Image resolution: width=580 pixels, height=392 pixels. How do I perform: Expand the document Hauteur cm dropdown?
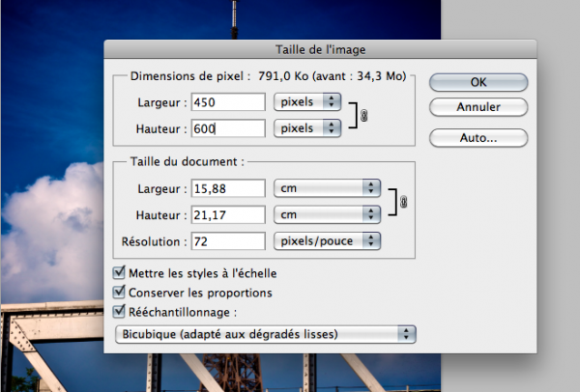(327, 213)
